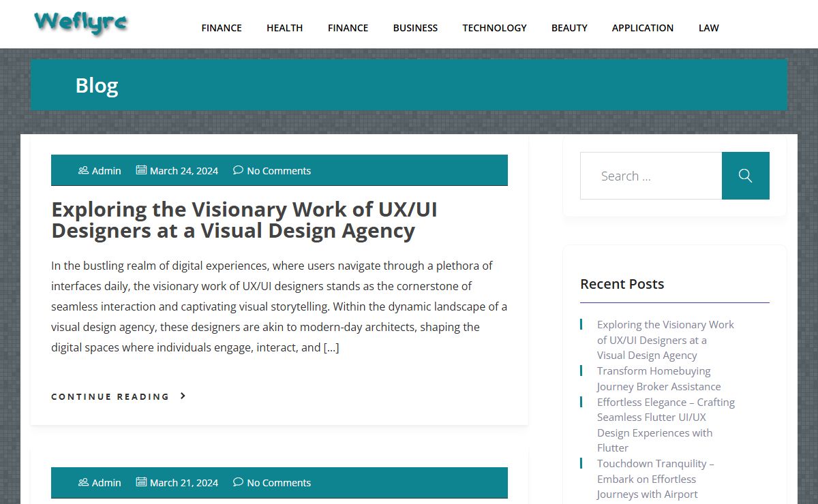818x504 pixels.
Task: Open the Health menu item
Action: (284, 28)
